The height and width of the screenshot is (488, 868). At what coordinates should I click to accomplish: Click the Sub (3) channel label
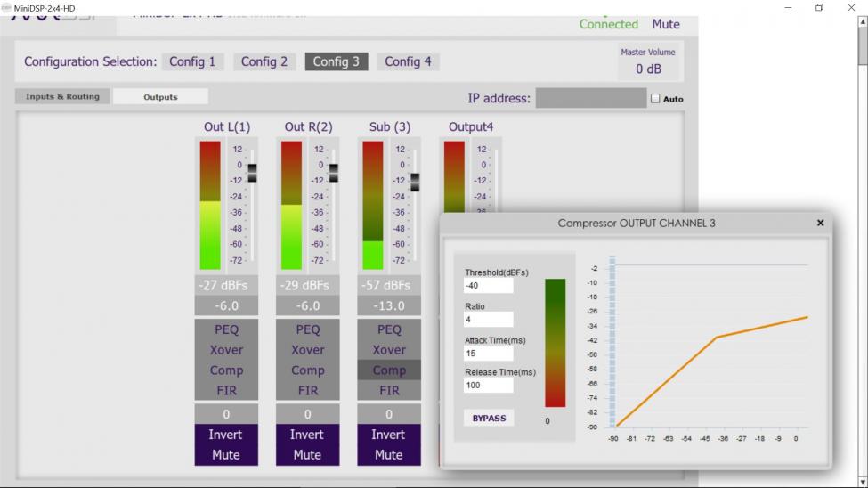pyautogui.click(x=390, y=126)
